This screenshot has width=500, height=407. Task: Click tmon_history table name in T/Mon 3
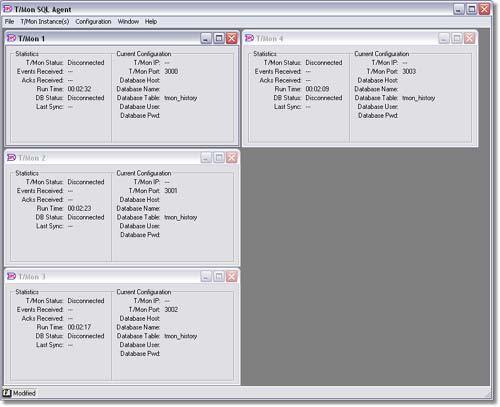tap(181, 336)
